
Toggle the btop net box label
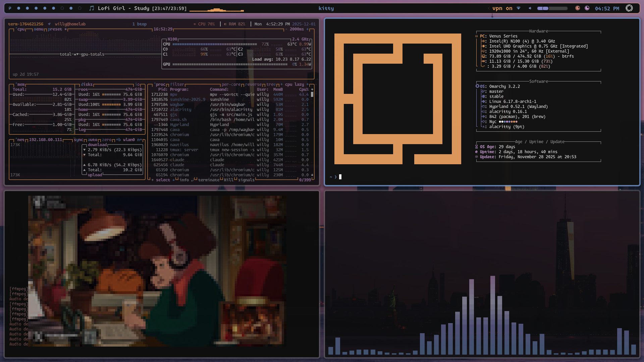(21, 140)
